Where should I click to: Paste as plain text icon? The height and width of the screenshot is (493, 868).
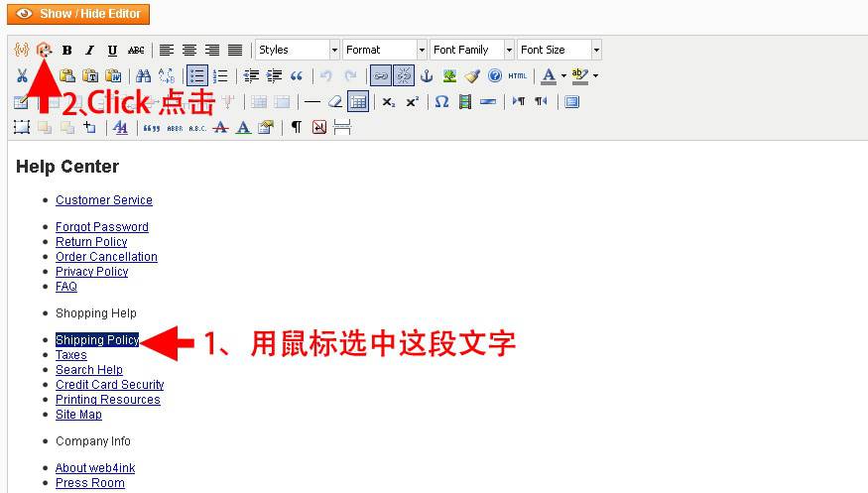pyautogui.click(x=90, y=75)
